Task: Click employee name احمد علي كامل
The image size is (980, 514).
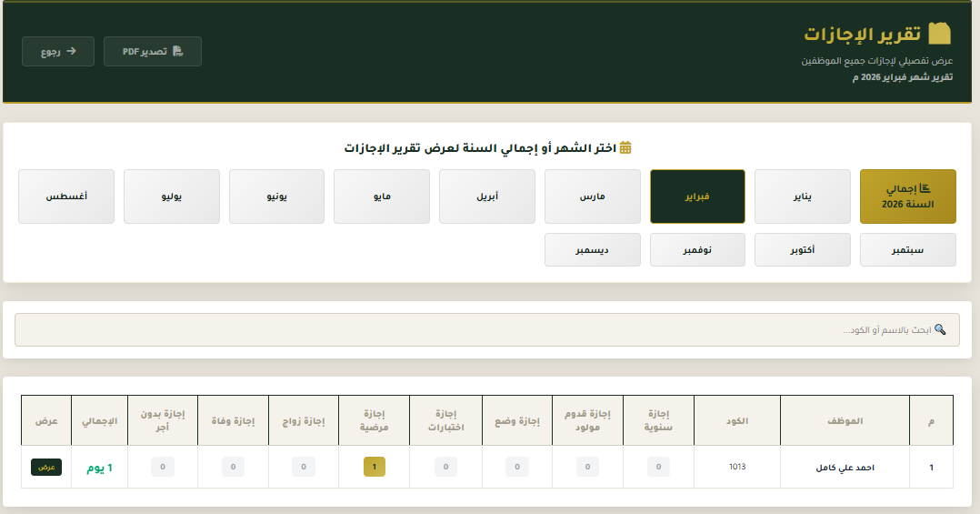Action: (845, 467)
